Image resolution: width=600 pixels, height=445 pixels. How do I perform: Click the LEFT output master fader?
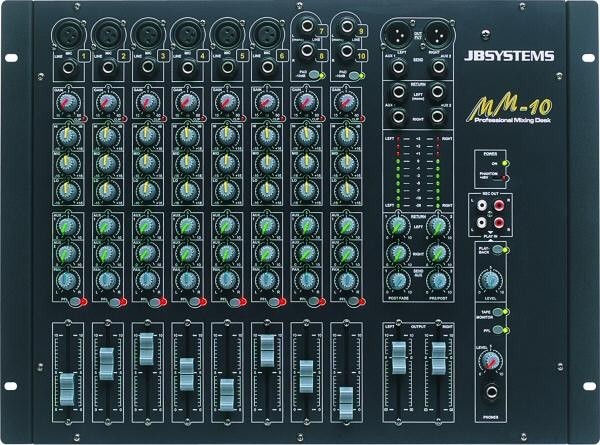pyautogui.click(x=399, y=358)
